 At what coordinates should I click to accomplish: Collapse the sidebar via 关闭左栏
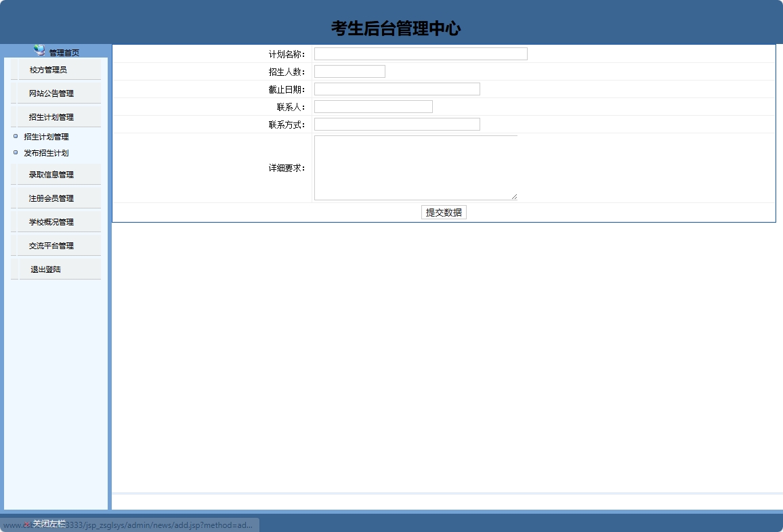coord(47,523)
